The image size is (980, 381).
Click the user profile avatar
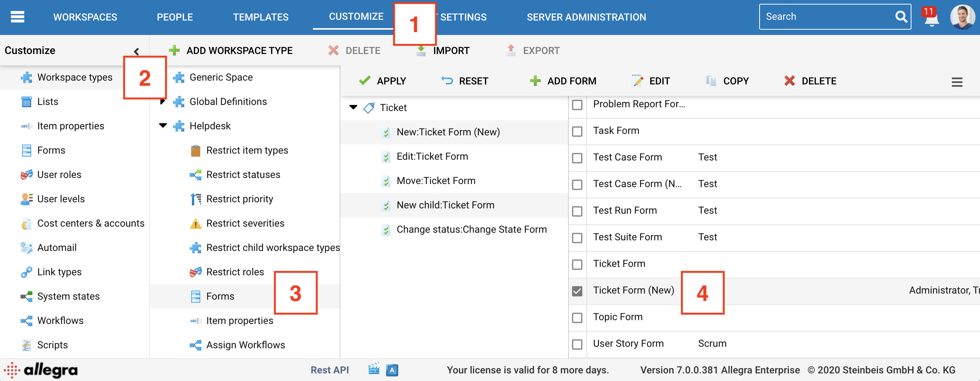[x=962, y=17]
